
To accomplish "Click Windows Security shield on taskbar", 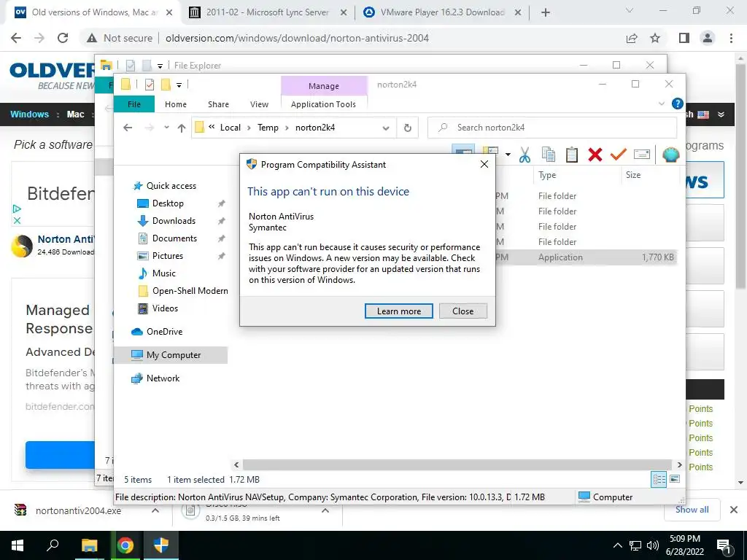I will click(161, 545).
